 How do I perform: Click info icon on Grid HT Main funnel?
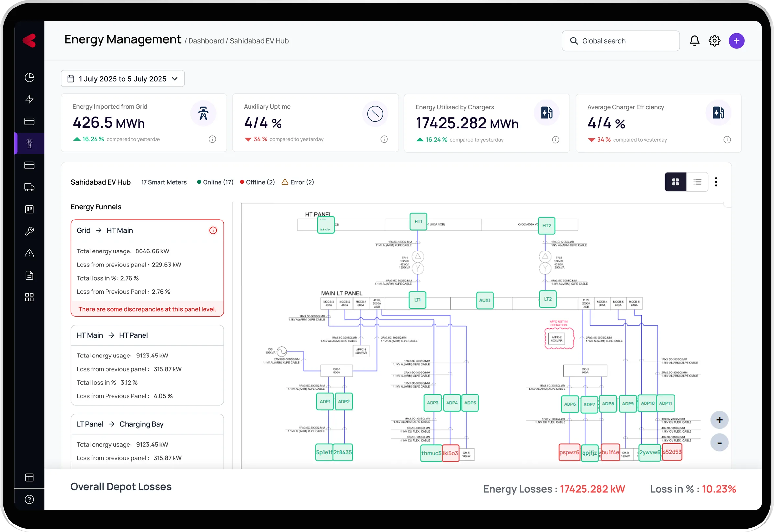click(213, 230)
